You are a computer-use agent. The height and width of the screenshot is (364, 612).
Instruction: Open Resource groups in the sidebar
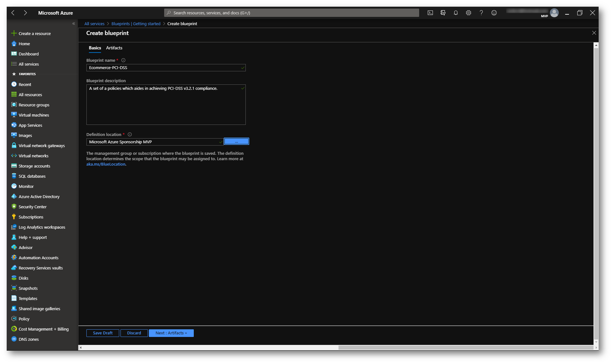[x=31, y=105]
